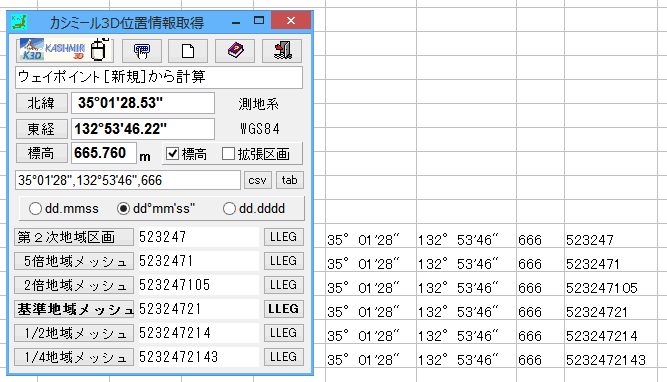Maximize the カシミール3D位置情報取得 window
This screenshot has height=382, width=667.
259,20
